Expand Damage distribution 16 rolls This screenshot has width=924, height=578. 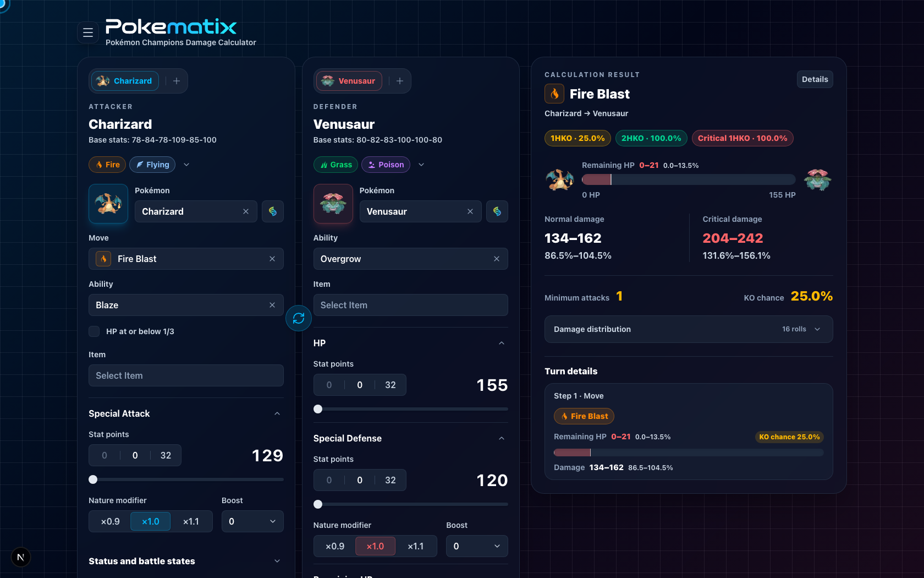689,329
